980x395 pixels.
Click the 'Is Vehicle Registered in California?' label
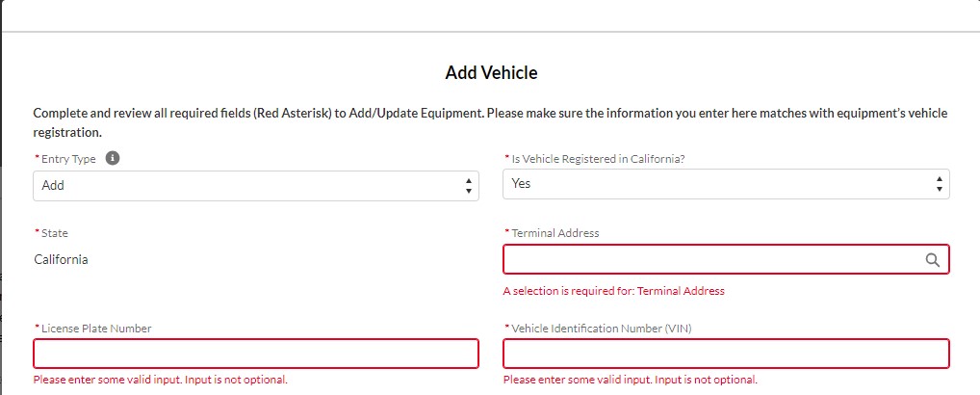598,159
